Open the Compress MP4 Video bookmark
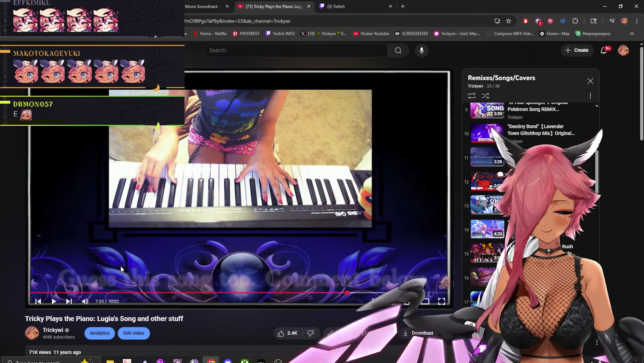The image size is (644, 363). [511, 34]
